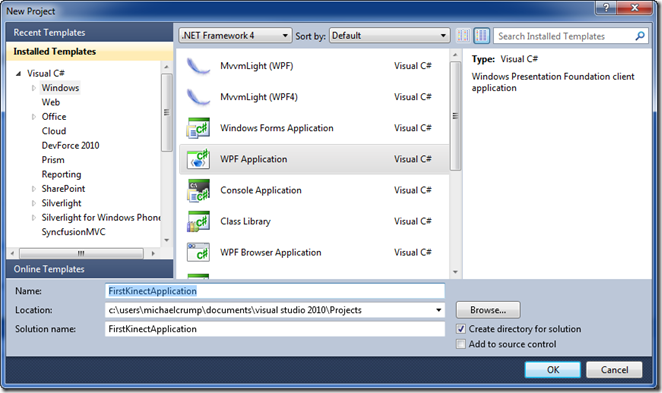The height and width of the screenshot is (393, 662).
Task: Click the Windows Forms Application icon
Action: [x=198, y=128]
